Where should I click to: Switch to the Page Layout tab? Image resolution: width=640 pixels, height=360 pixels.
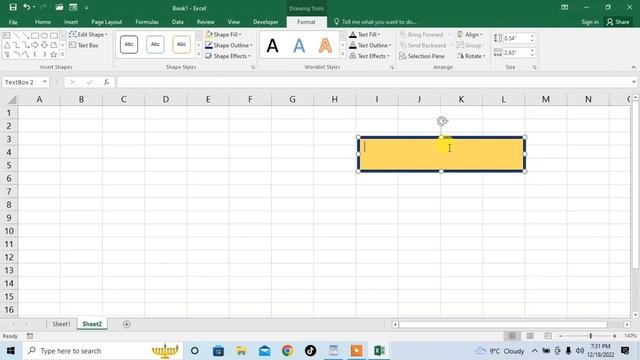click(107, 22)
